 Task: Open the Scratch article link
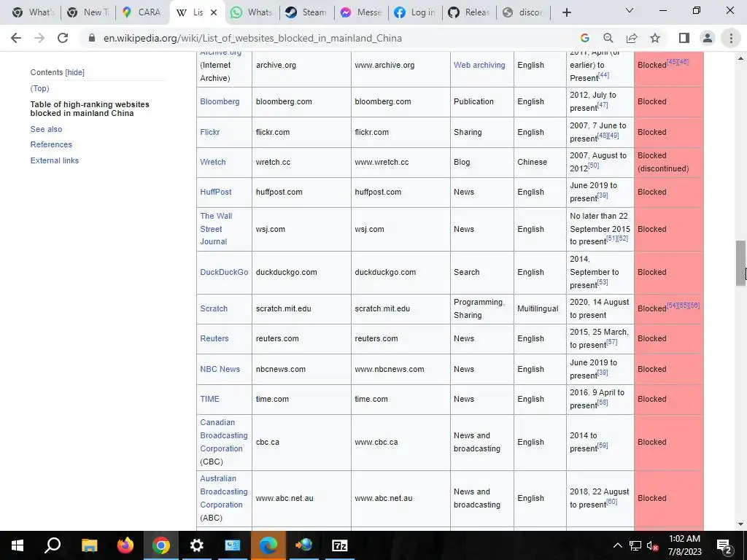(214, 308)
